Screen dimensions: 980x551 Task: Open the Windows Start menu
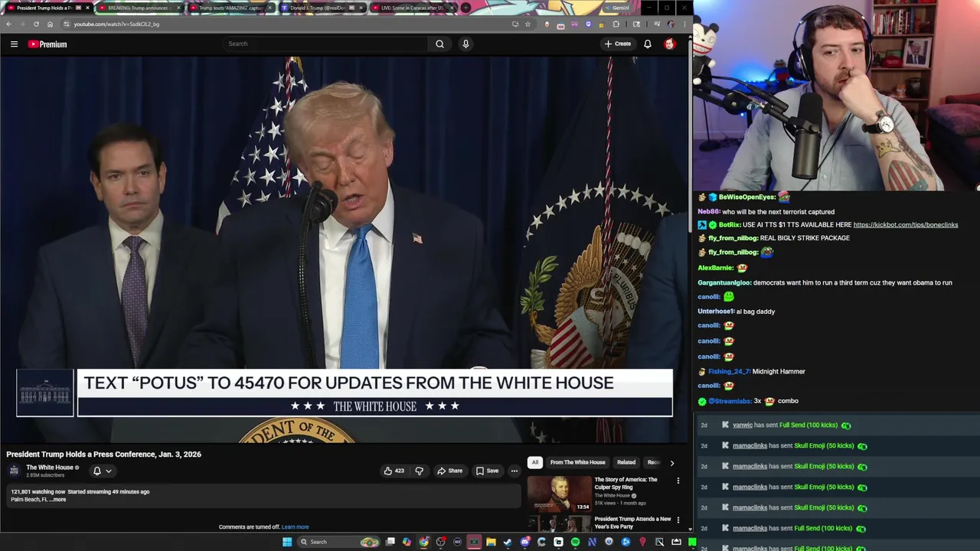pyautogui.click(x=287, y=542)
